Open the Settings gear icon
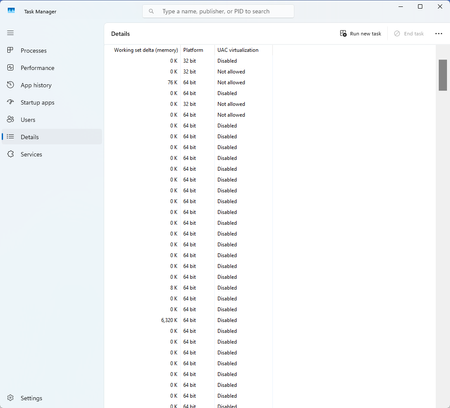This screenshot has height=408, width=450. pyautogui.click(x=10, y=398)
